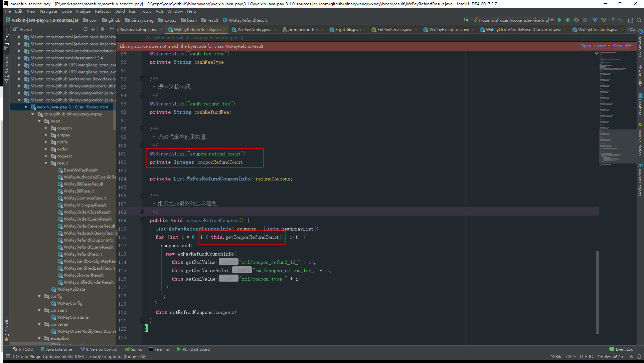The height and width of the screenshot is (363, 644).
Task: Click the Open .class file link
Action: coord(595,46)
